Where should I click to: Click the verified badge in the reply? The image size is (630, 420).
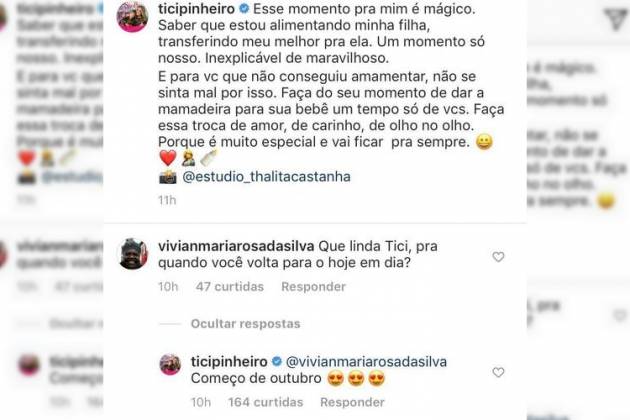(277, 361)
